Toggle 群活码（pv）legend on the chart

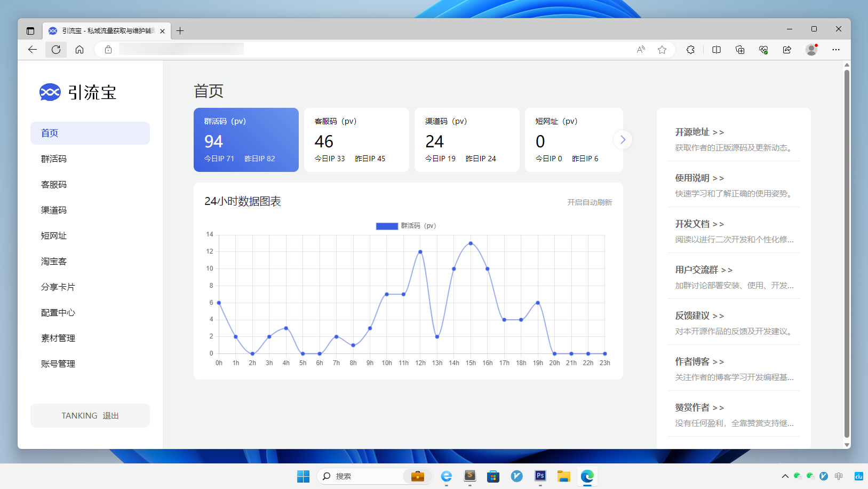[405, 226]
